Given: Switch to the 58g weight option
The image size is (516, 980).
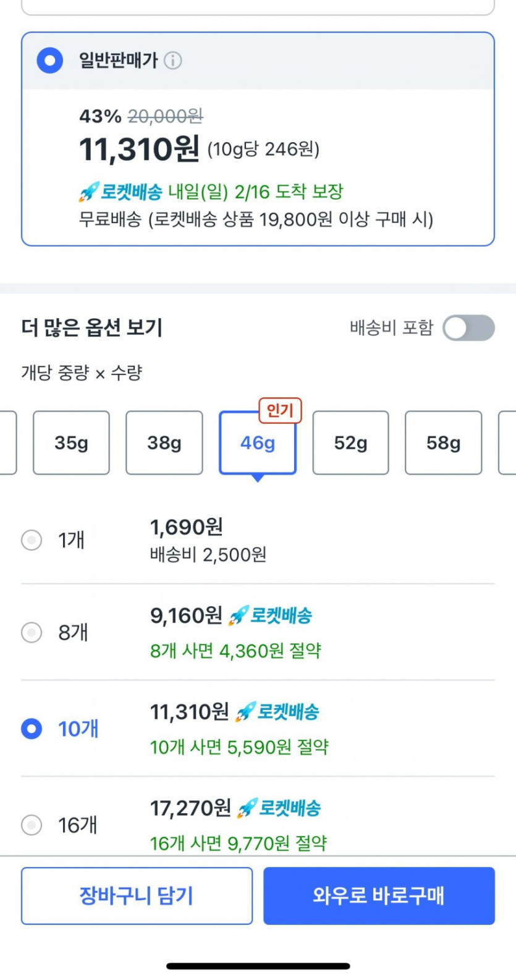Looking at the screenshot, I should pos(443,443).
